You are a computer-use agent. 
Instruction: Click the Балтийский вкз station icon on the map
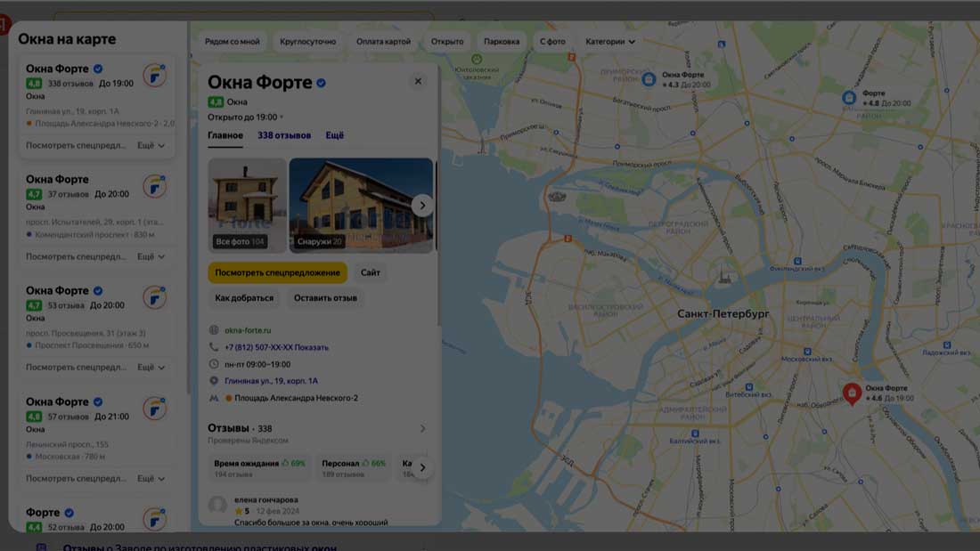695,433
